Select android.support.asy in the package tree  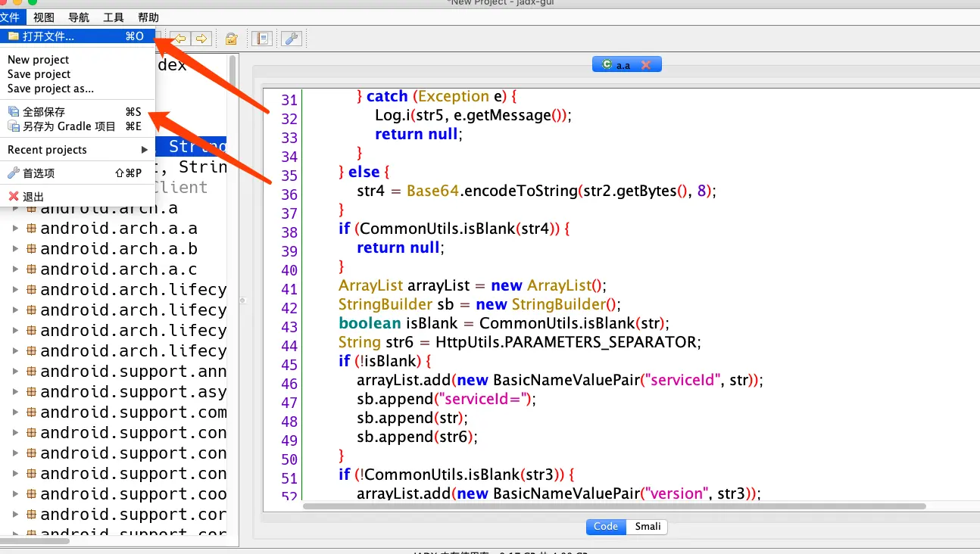tap(133, 392)
